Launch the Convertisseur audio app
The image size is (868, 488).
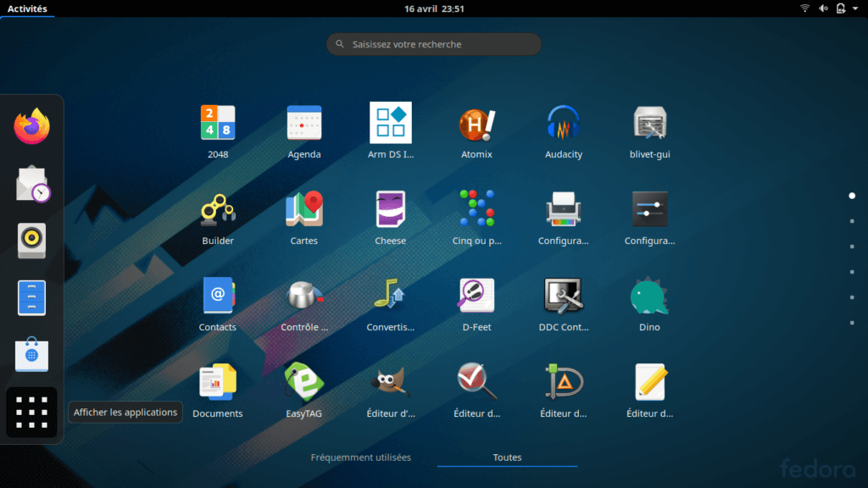coord(390,294)
